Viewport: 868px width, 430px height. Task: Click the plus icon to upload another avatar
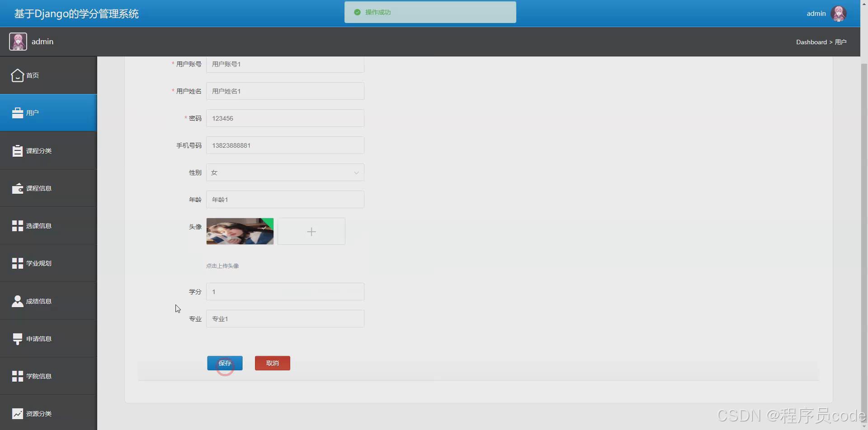311,231
